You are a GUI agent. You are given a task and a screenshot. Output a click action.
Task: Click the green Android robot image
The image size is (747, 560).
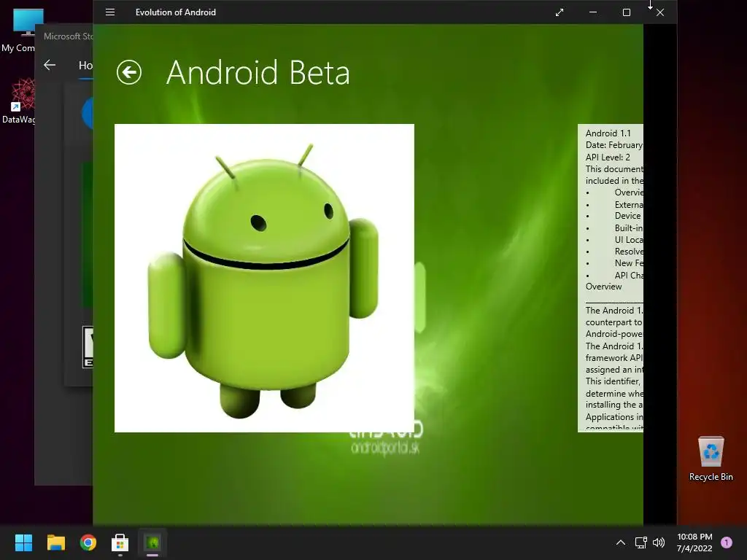click(x=264, y=278)
